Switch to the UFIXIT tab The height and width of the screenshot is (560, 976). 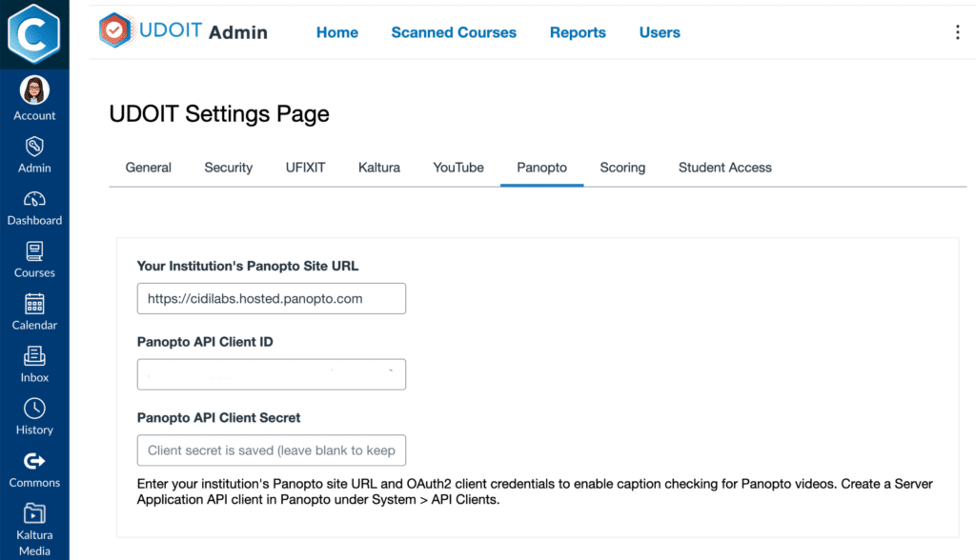305,168
